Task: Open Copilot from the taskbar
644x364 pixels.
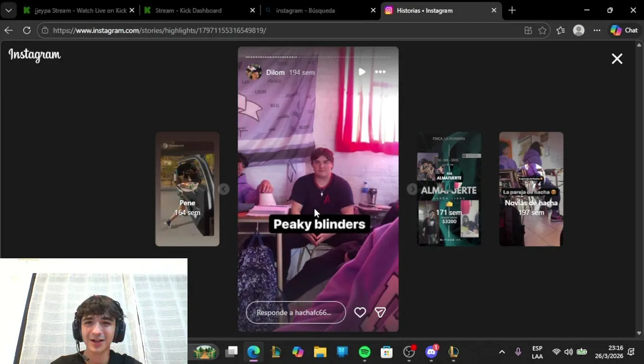Action: point(298,351)
